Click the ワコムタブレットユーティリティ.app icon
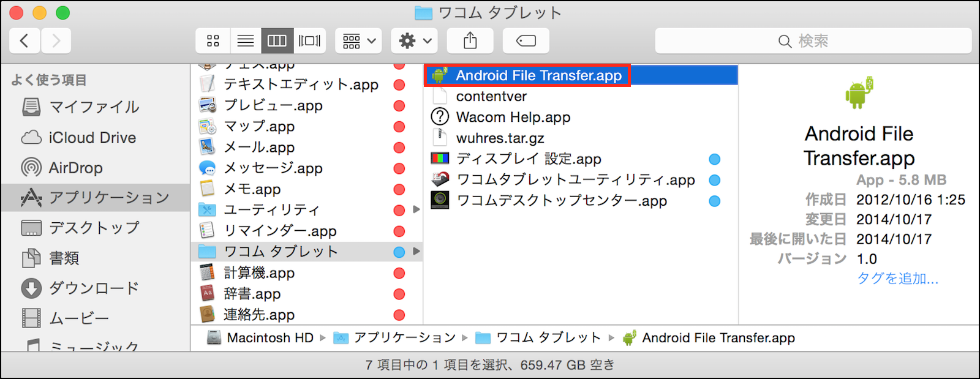The height and width of the screenshot is (379, 980). (440, 179)
